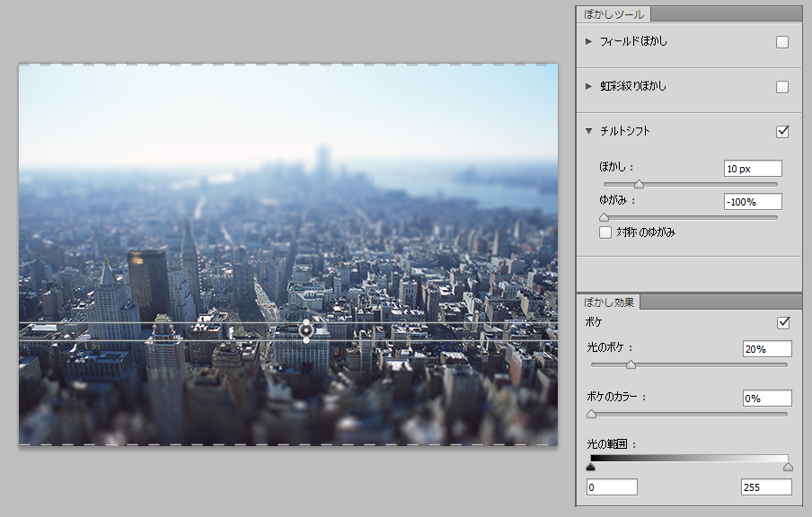Screen dimensions: 812x517
Task: Click the white point marker of 光の範囲
Action: point(788,467)
